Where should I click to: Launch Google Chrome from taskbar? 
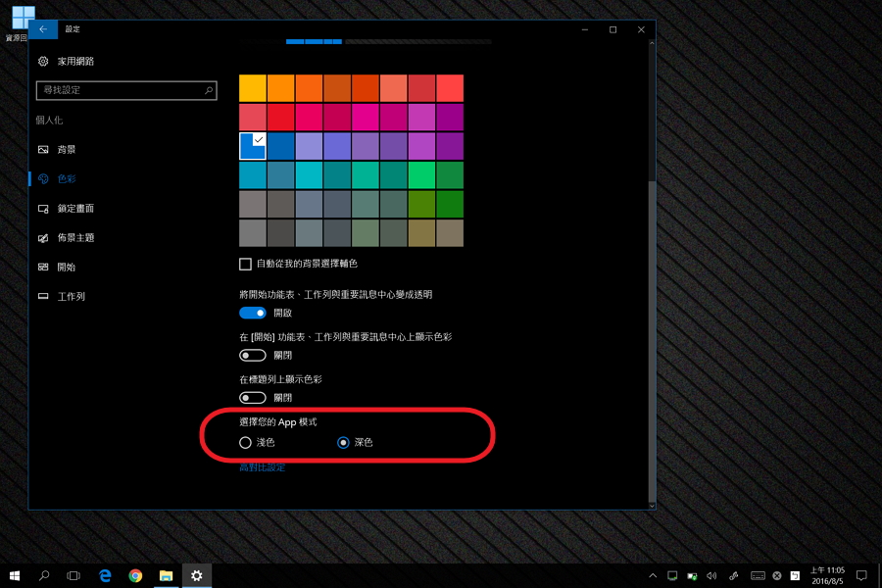tap(135, 575)
